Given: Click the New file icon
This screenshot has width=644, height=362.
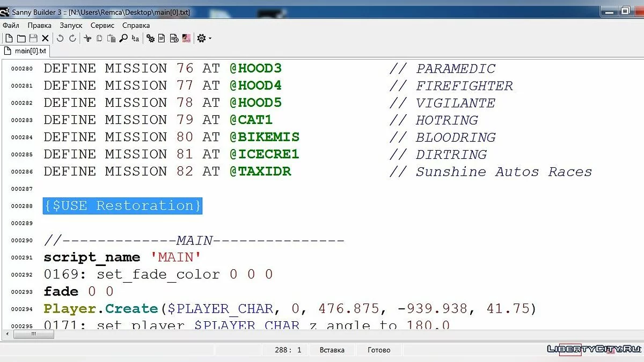Looking at the screenshot, I should [x=9, y=38].
